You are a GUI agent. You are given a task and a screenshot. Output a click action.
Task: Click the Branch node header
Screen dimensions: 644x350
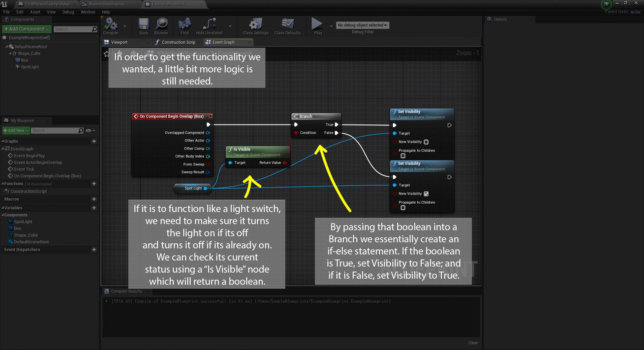[316, 116]
